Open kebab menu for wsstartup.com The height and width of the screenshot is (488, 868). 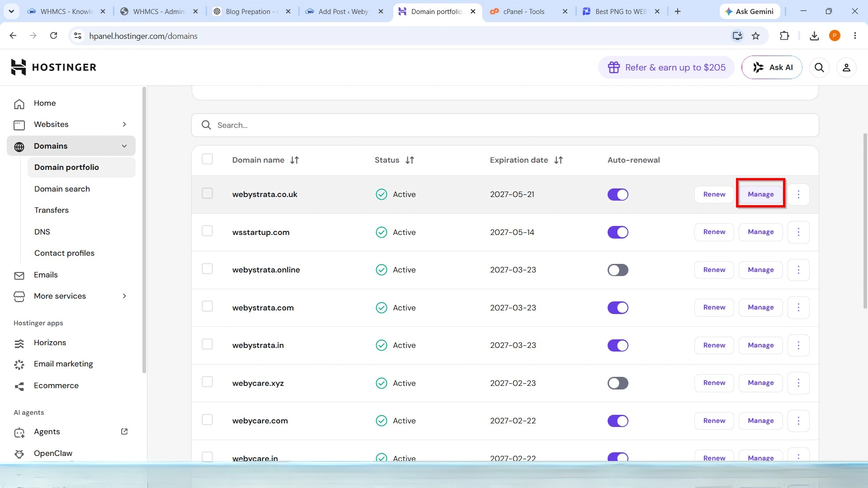click(798, 232)
